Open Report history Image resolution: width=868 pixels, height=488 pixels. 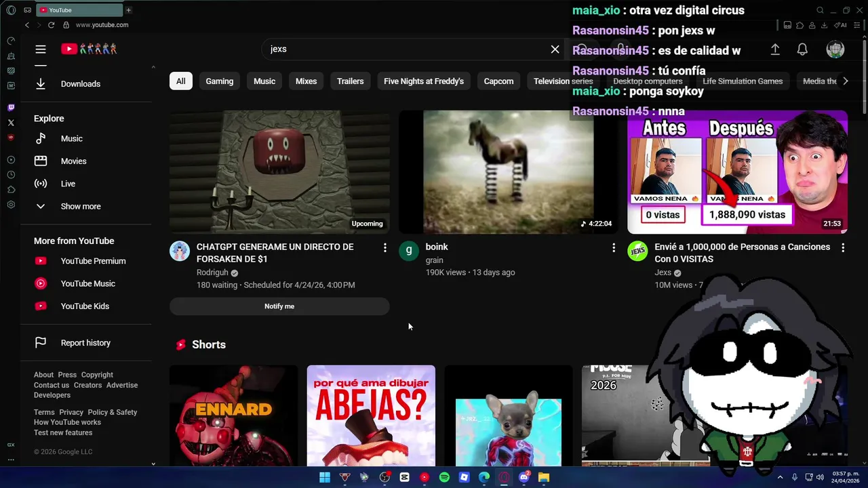(87, 343)
